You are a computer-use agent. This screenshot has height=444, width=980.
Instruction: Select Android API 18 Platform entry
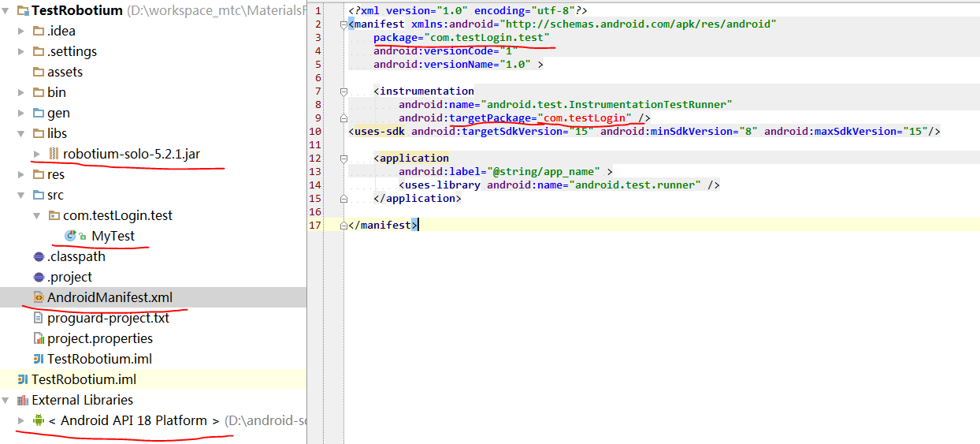[x=134, y=421]
